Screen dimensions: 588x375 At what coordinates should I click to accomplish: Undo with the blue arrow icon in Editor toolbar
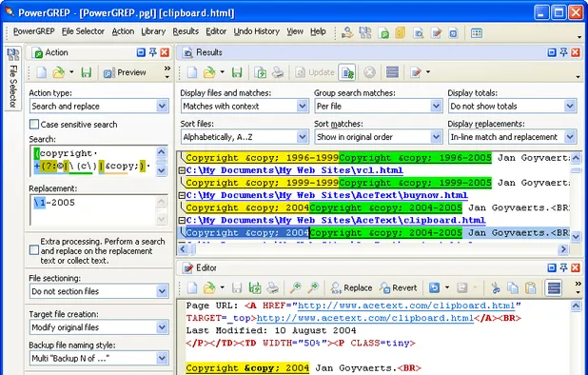tap(434, 288)
